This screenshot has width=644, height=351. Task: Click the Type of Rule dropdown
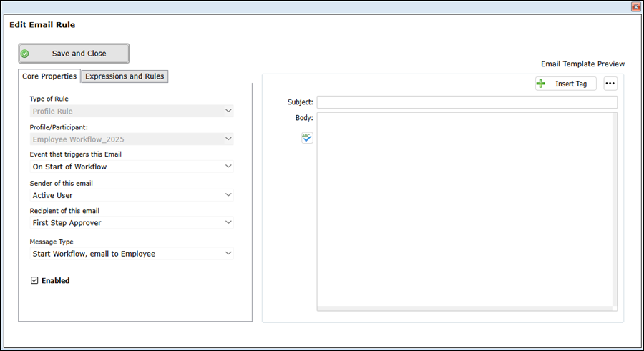[x=132, y=111]
